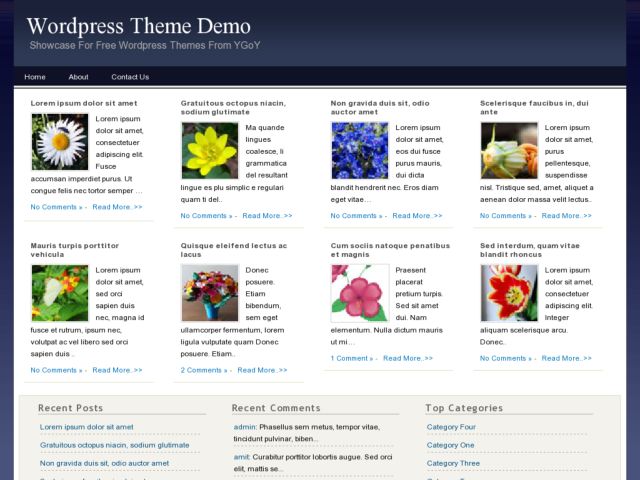The height and width of the screenshot is (480, 640).
Task: Open the white daisy flower thumbnail
Action: click(x=60, y=142)
